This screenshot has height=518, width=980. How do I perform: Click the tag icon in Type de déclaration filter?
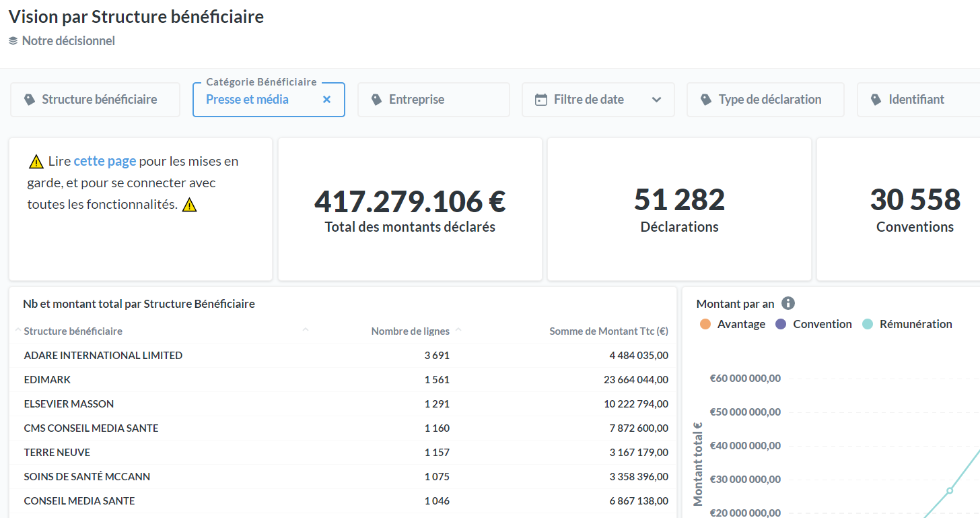(x=705, y=100)
